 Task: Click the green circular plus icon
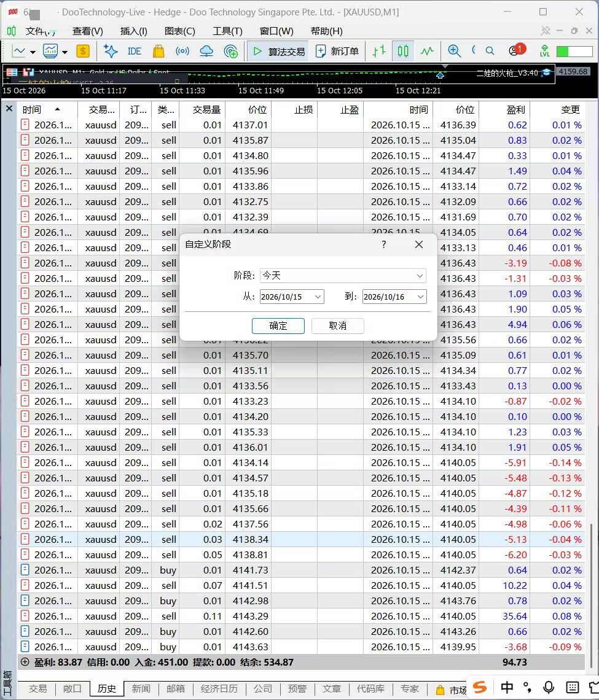[231, 52]
